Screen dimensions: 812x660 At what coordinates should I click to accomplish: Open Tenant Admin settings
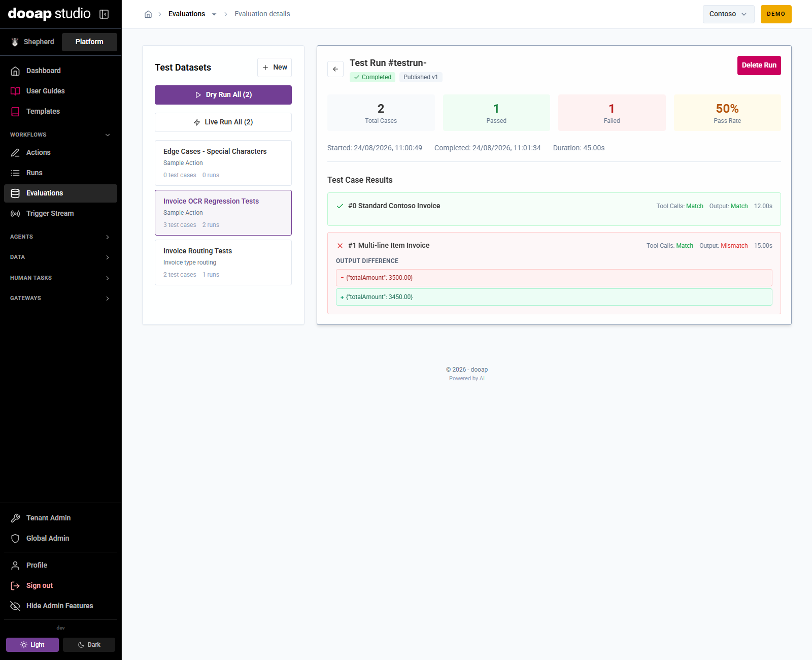(60, 518)
